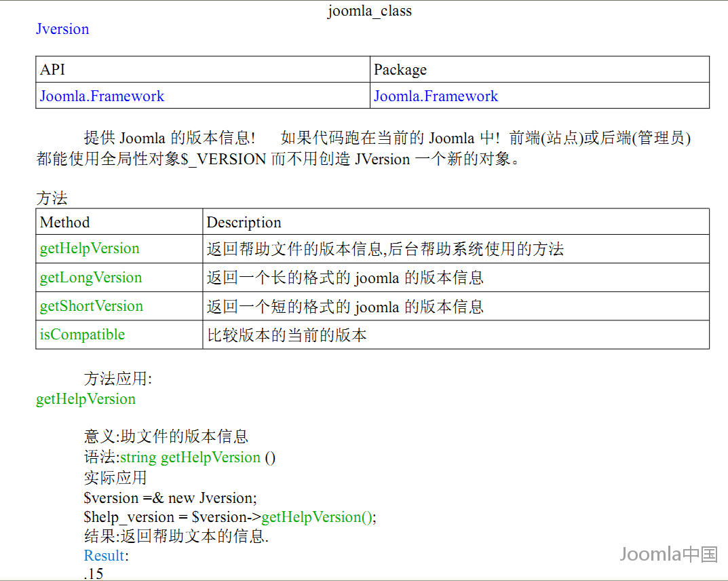This screenshot has width=728, height=581.
Task: Click code line $version =& new Jversion;
Action: click(x=170, y=498)
